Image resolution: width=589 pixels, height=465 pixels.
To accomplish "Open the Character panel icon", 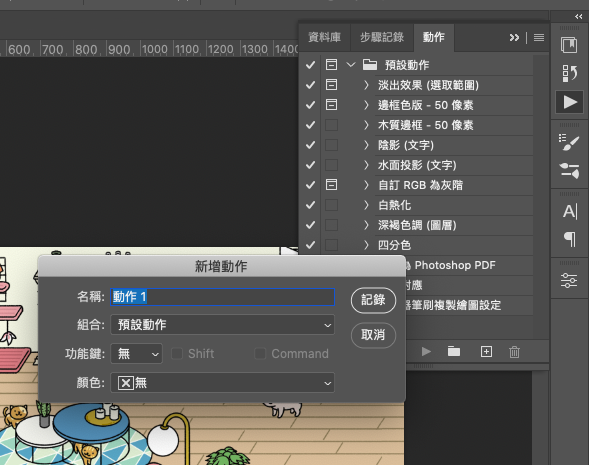I will coord(569,211).
